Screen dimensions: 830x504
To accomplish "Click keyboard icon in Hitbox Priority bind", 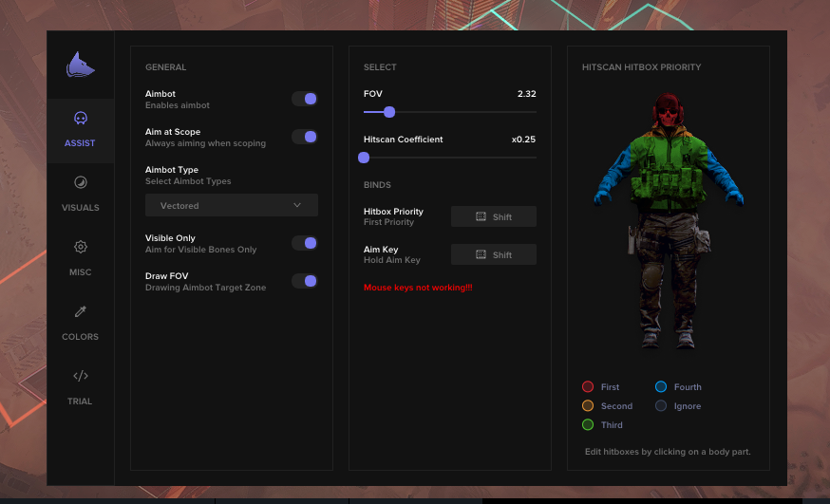I will coord(481,216).
